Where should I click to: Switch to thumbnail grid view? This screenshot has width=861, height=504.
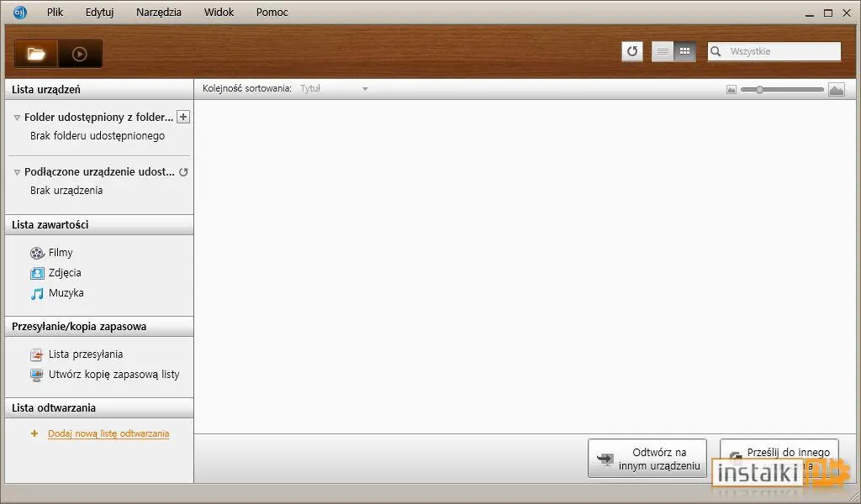coord(684,51)
